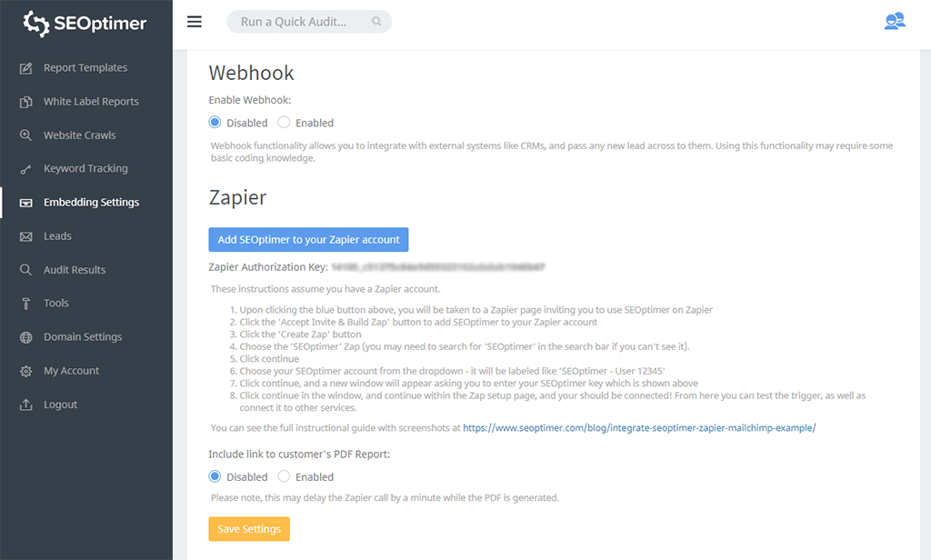Open the Zapier Mailchimp instructional guide link
This screenshot has width=931, height=560.
(639, 427)
